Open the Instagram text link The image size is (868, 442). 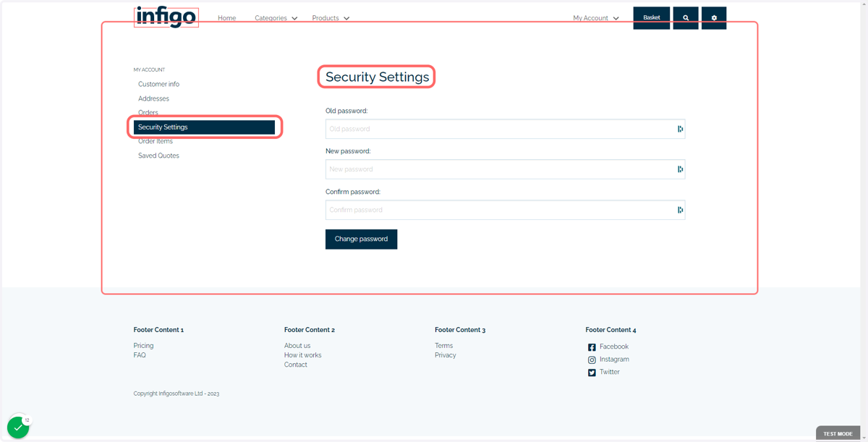(614, 360)
